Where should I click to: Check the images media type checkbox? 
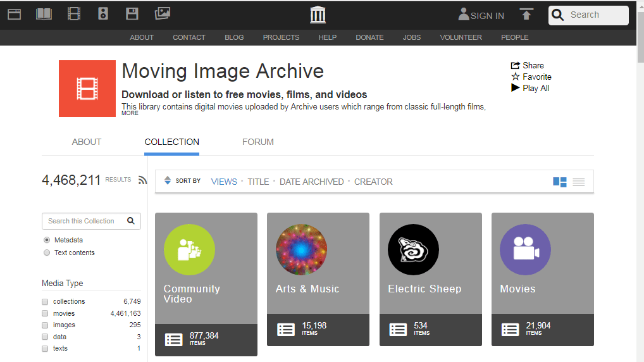[x=45, y=325]
